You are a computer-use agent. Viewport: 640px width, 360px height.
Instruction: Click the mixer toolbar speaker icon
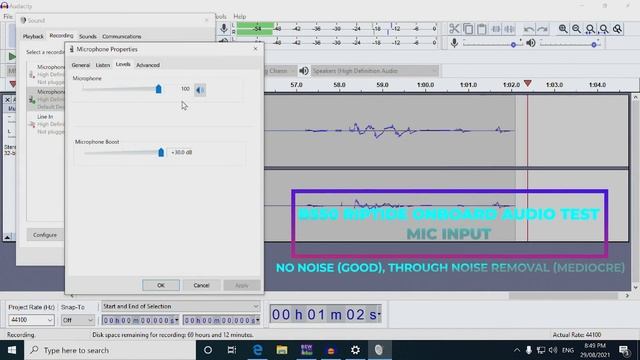[x=531, y=43]
